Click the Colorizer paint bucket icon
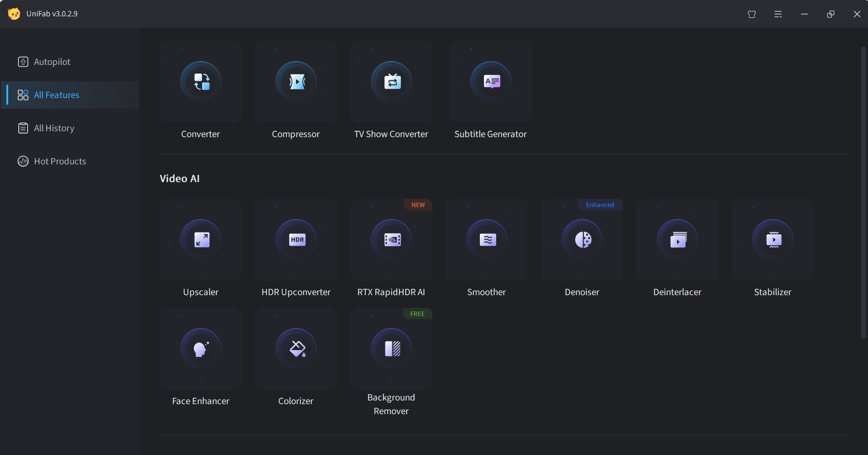 coord(296,349)
